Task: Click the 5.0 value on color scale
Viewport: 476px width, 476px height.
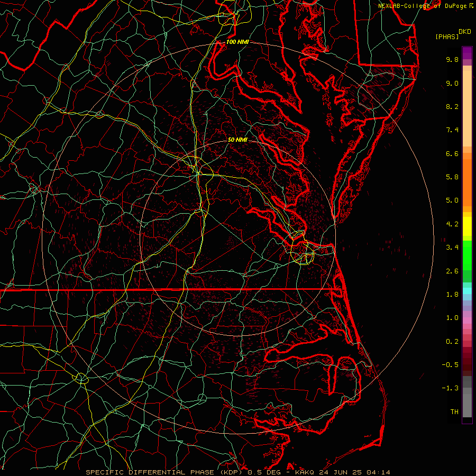Action: (x=452, y=200)
